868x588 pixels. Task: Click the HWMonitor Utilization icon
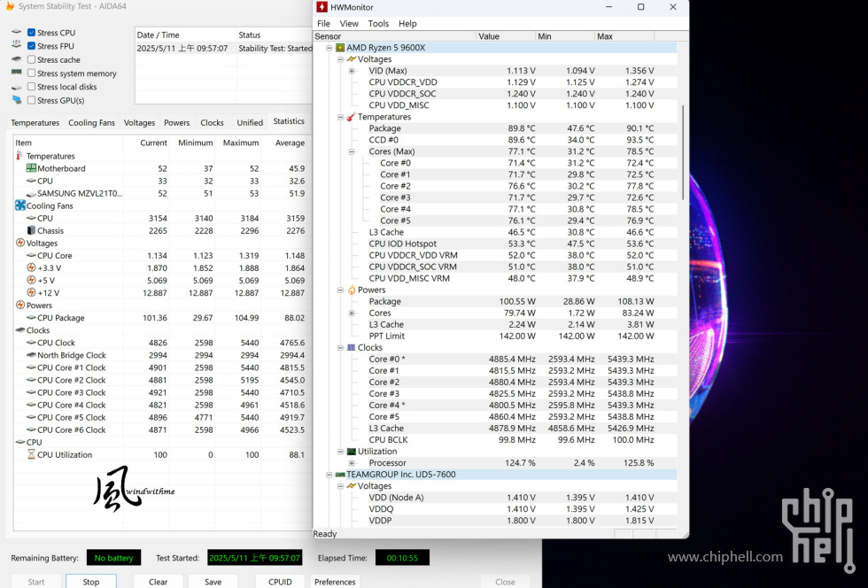click(x=351, y=452)
